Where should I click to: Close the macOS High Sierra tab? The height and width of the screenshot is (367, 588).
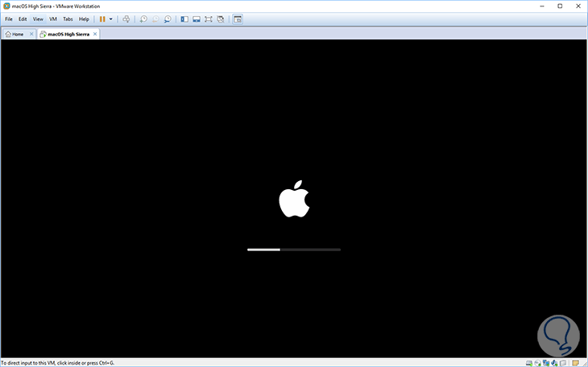click(x=95, y=34)
